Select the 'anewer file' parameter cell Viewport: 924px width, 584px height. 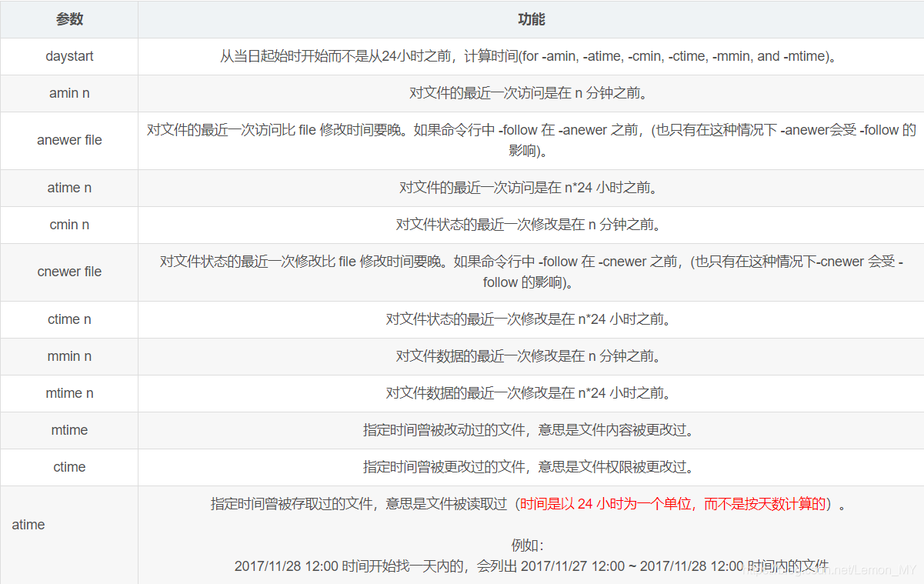[x=69, y=140]
